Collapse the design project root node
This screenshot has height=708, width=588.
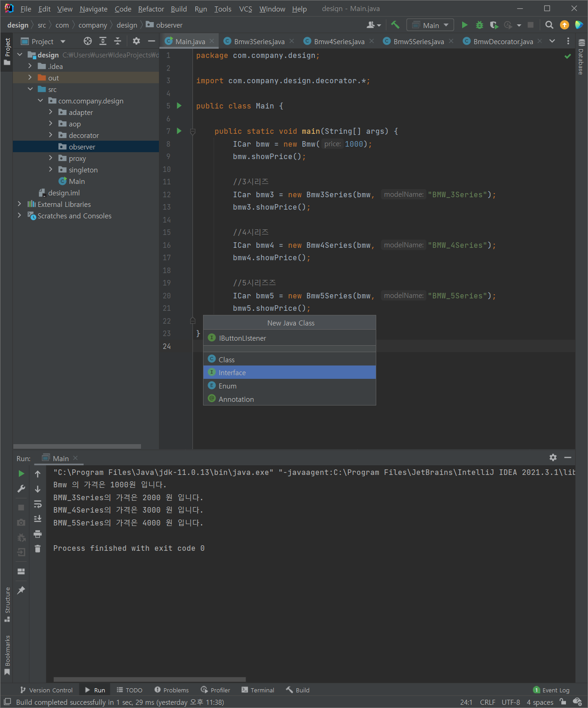(x=20, y=55)
